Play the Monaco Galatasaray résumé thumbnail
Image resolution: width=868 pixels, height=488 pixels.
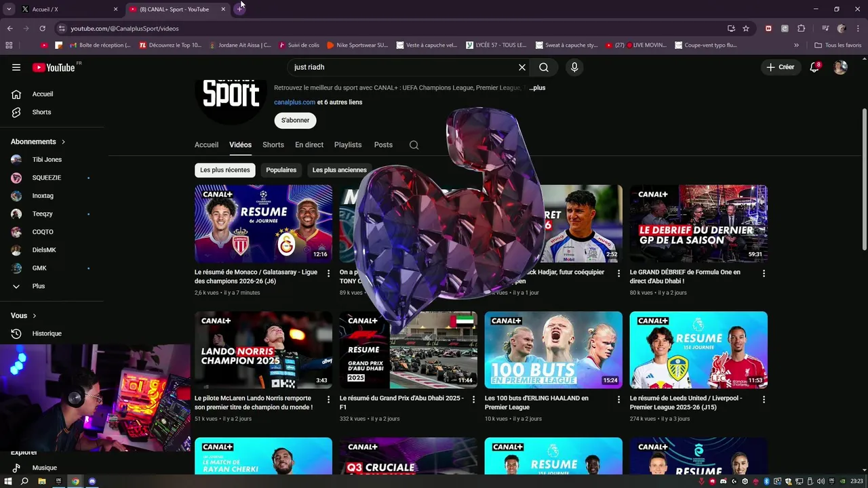click(x=263, y=224)
